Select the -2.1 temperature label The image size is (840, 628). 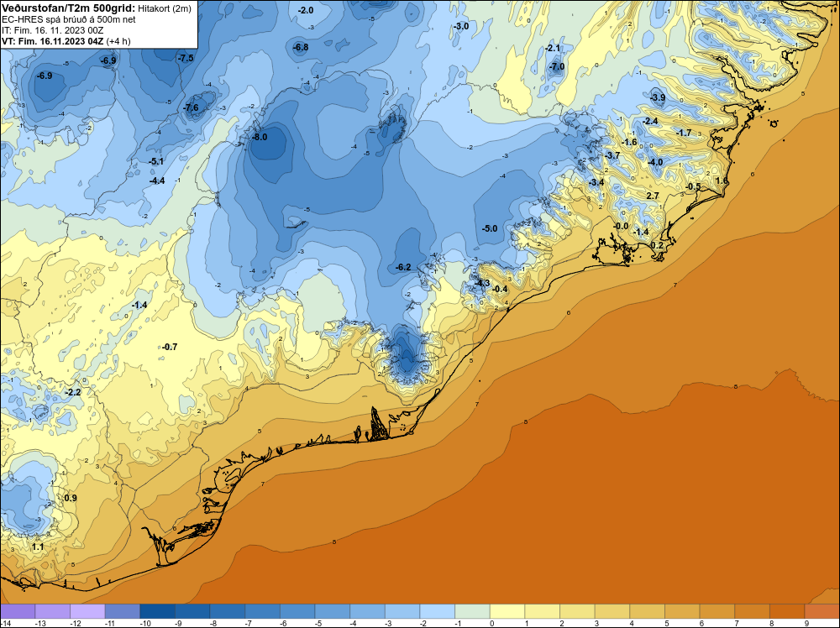coord(553,48)
